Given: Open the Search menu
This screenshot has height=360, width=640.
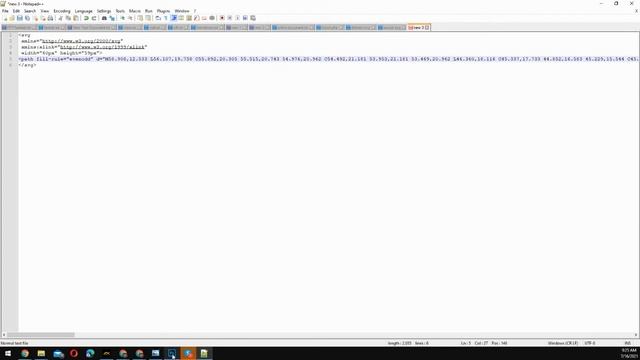Looking at the screenshot, I should pos(30,11).
